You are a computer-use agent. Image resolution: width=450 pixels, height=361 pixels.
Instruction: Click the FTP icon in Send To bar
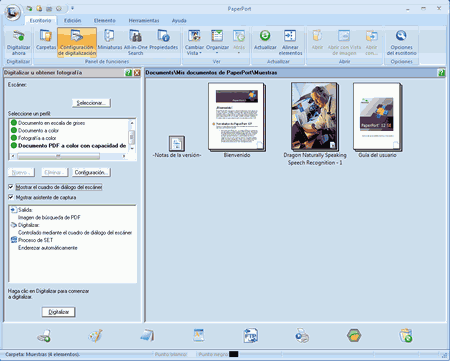tap(251, 336)
